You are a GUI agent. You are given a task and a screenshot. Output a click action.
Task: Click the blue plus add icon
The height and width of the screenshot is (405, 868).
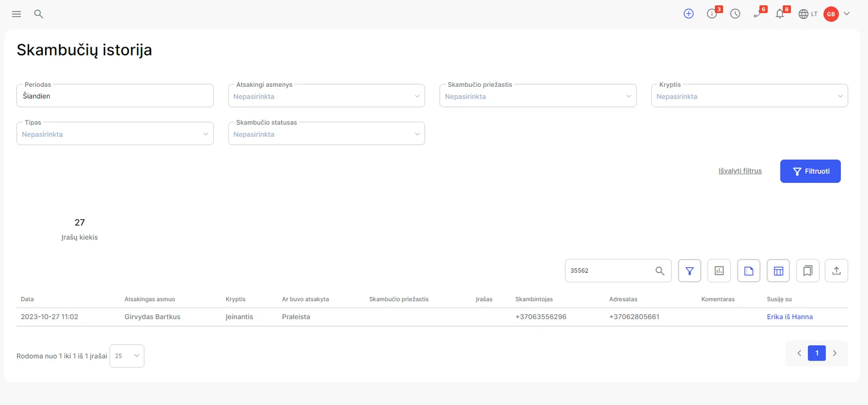coord(688,14)
